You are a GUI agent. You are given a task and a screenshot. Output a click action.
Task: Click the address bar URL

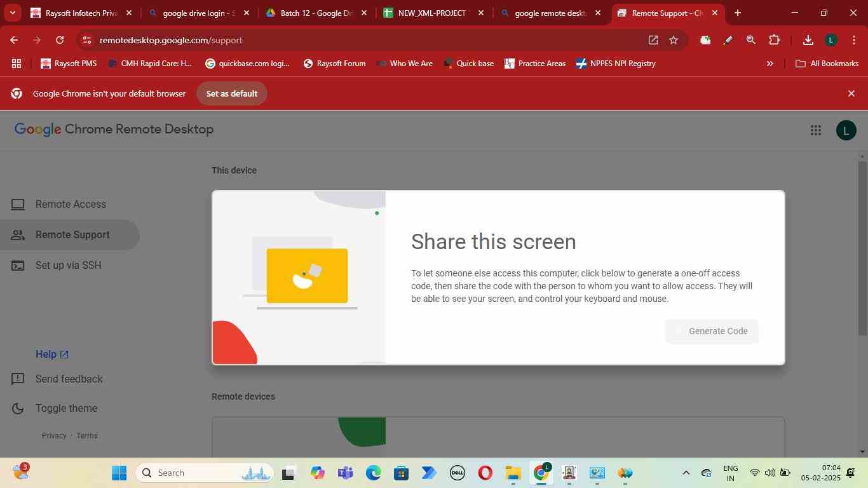(171, 40)
